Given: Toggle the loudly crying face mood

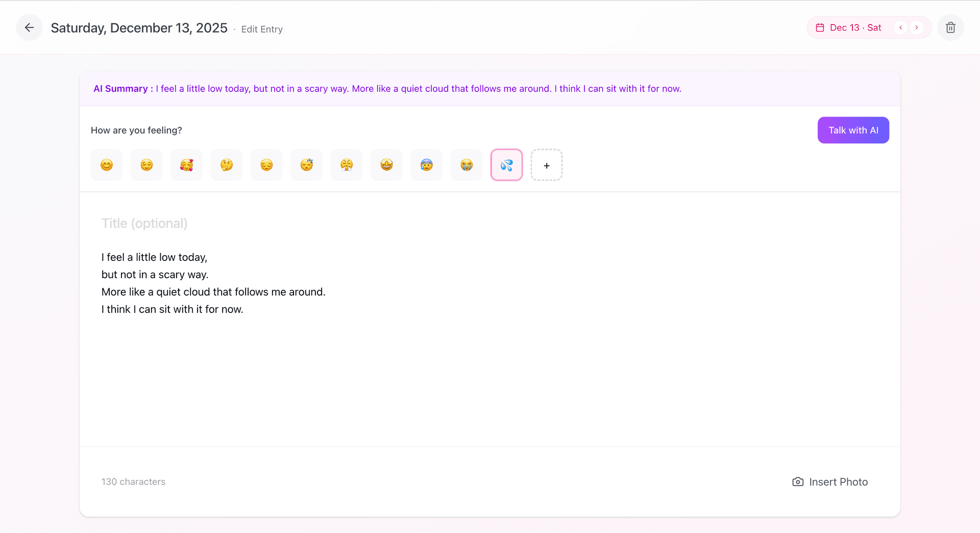Looking at the screenshot, I should tap(467, 165).
